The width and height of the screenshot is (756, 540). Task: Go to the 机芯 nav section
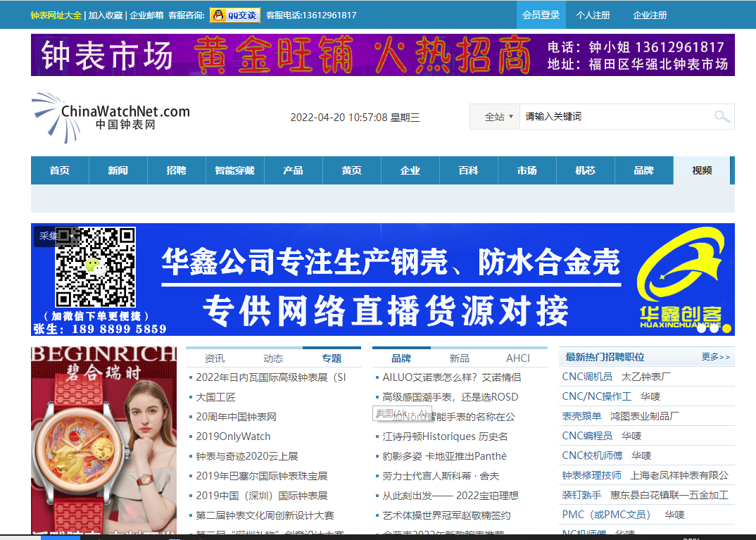coord(586,170)
